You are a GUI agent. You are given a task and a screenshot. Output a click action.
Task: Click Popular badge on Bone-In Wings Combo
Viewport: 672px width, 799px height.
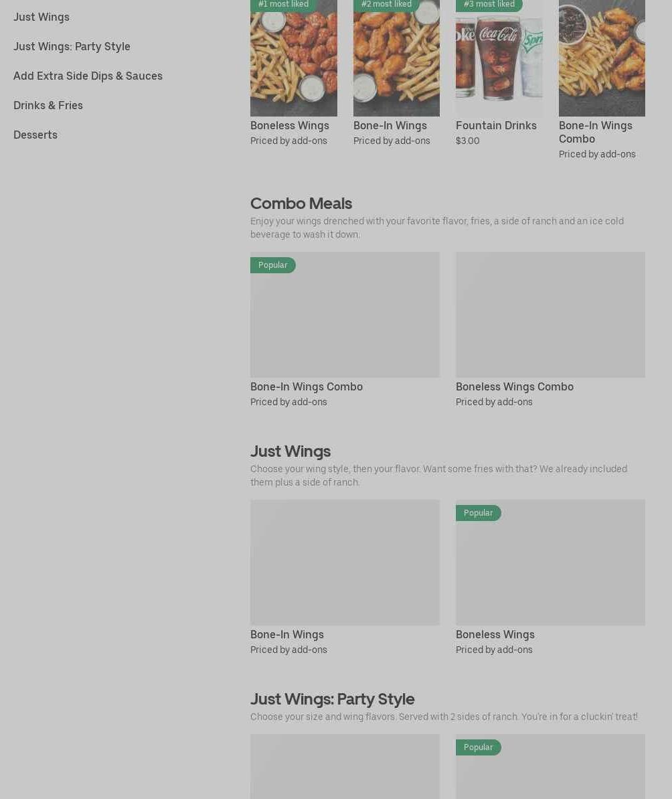tap(273, 265)
